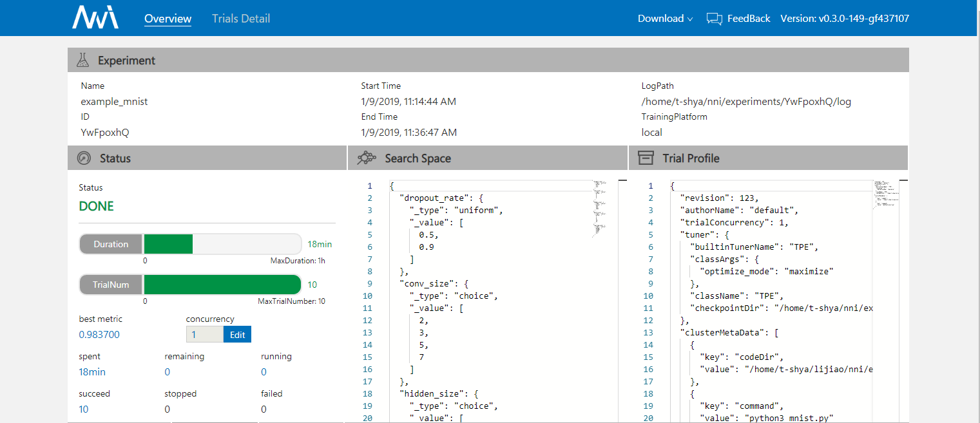Screen dimensions: 980x423
Task: Click the Trial Profile archive icon
Action: (x=645, y=158)
